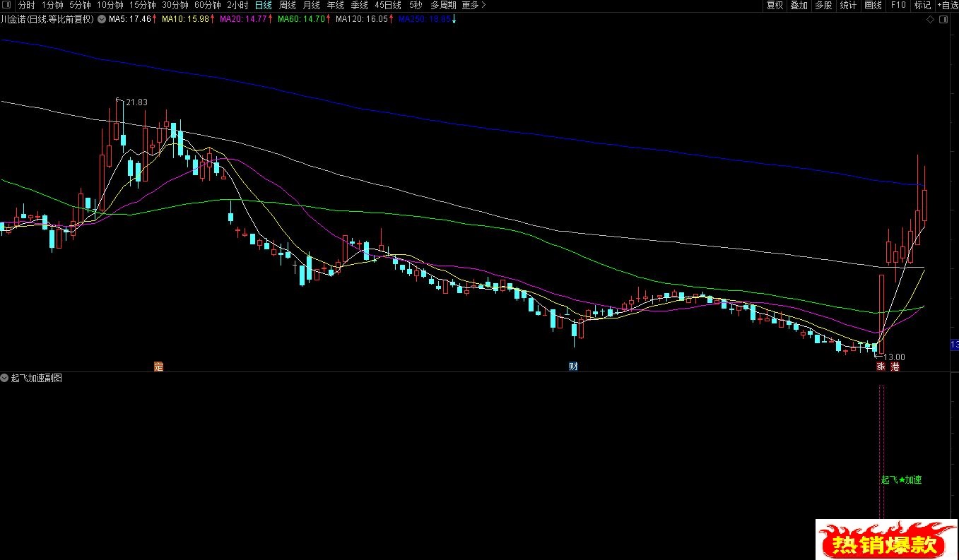Viewport: 959px width, 560px height.
Task: Switch to 季线 quarterly chart
Action: pyautogui.click(x=359, y=5)
